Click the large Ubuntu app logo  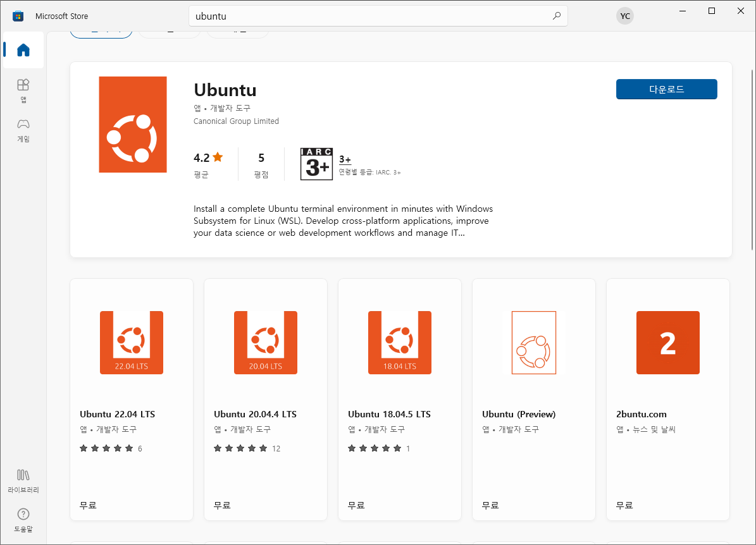pos(133,125)
